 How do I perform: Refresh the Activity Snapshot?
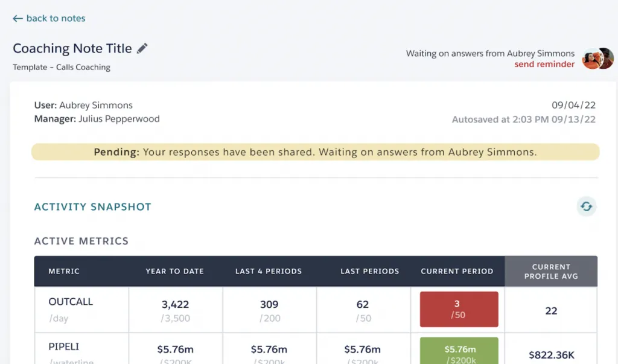pos(586,206)
